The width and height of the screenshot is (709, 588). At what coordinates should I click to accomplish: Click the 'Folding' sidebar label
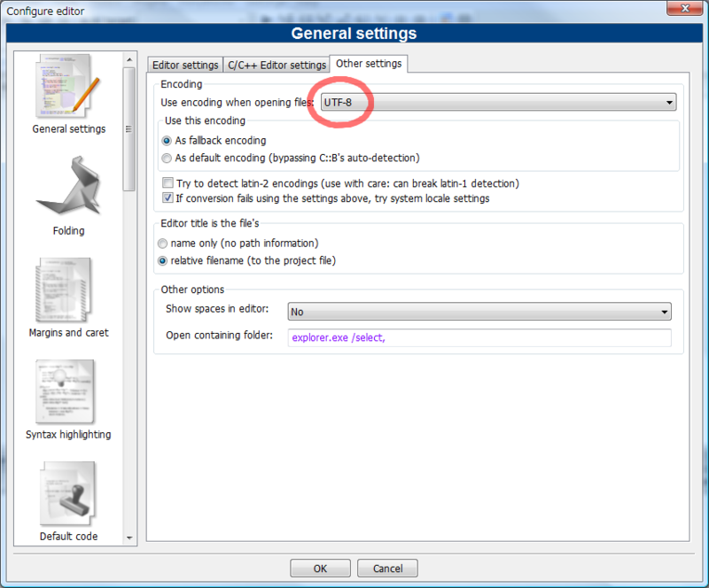click(x=69, y=231)
